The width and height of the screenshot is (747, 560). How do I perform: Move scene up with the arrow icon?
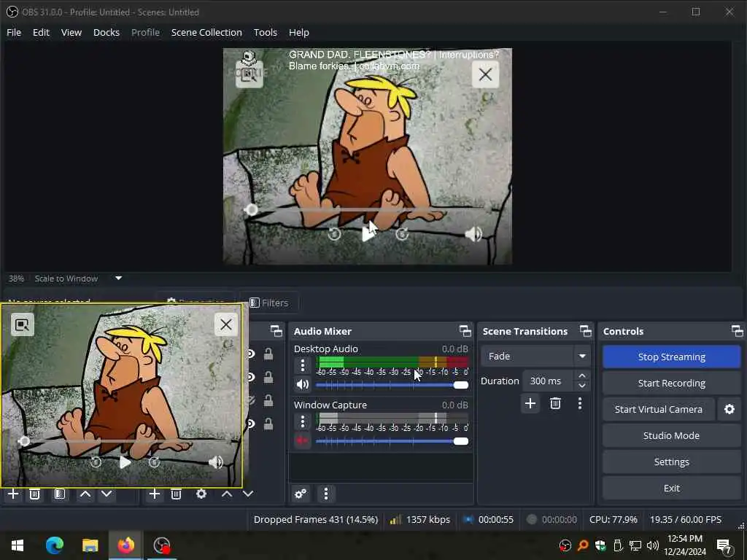coord(85,494)
